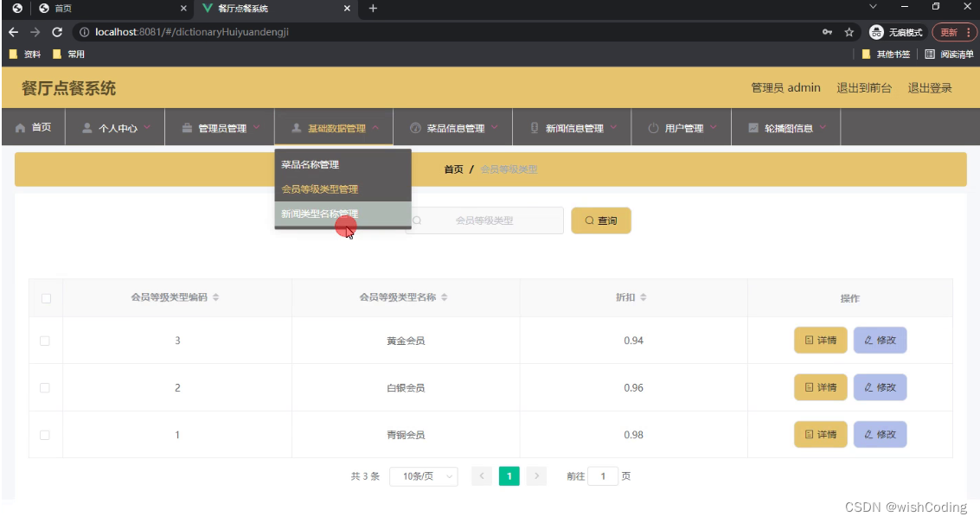Select 会员等级类型管理 from open menu
The height and width of the screenshot is (523, 980).
(320, 189)
